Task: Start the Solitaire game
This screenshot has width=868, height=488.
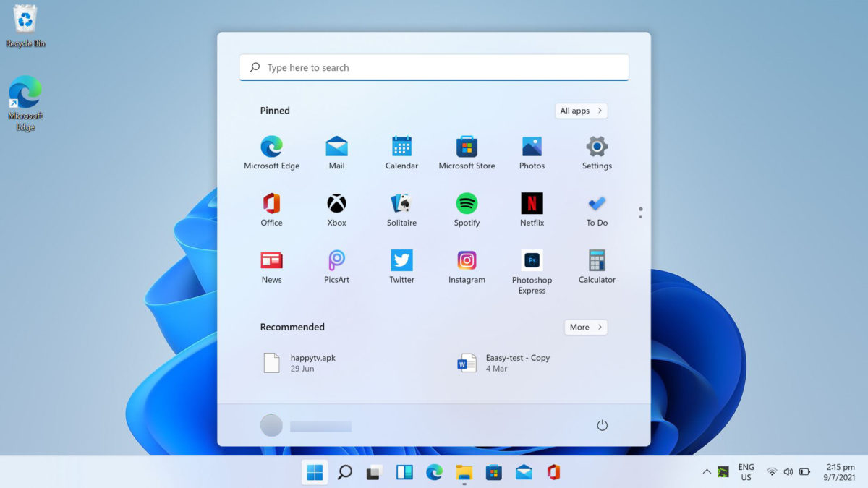Action: point(401,210)
